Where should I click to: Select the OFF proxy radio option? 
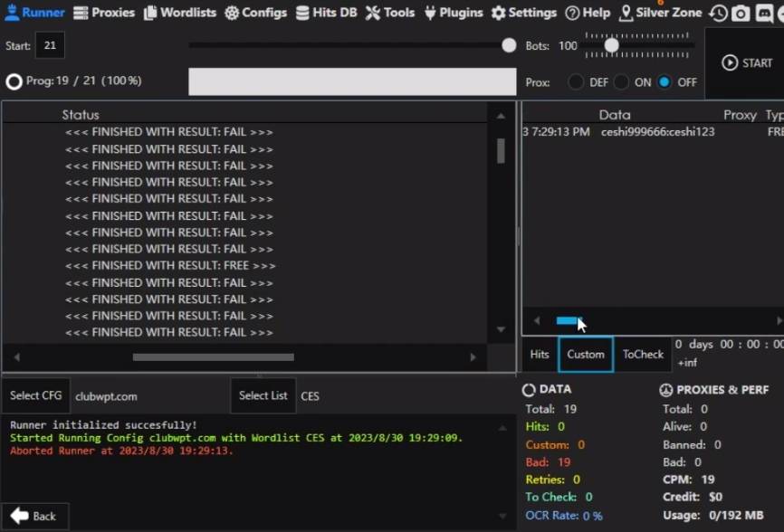pos(665,82)
